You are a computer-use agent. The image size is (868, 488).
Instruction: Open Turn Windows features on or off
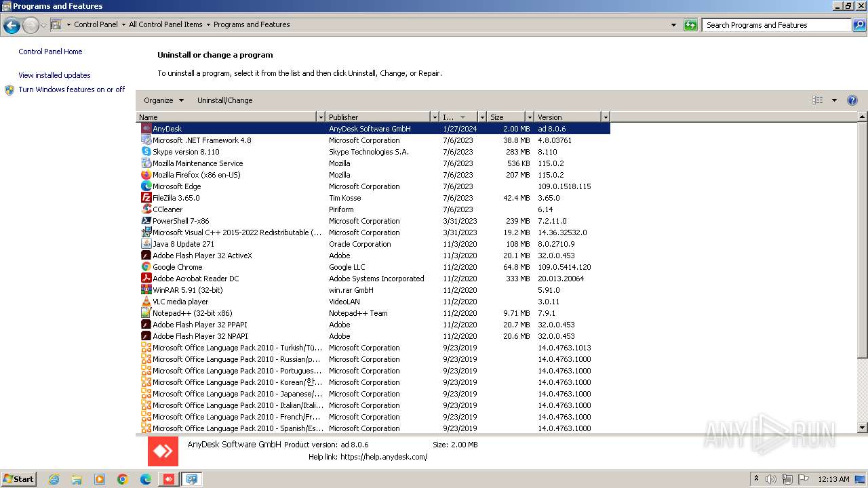pos(72,89)
